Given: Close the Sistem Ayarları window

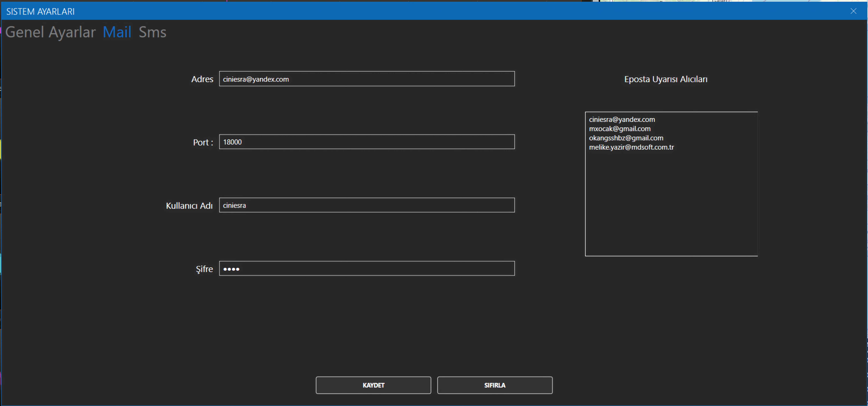Looking at the screenshot, I should tap(853, 11).
